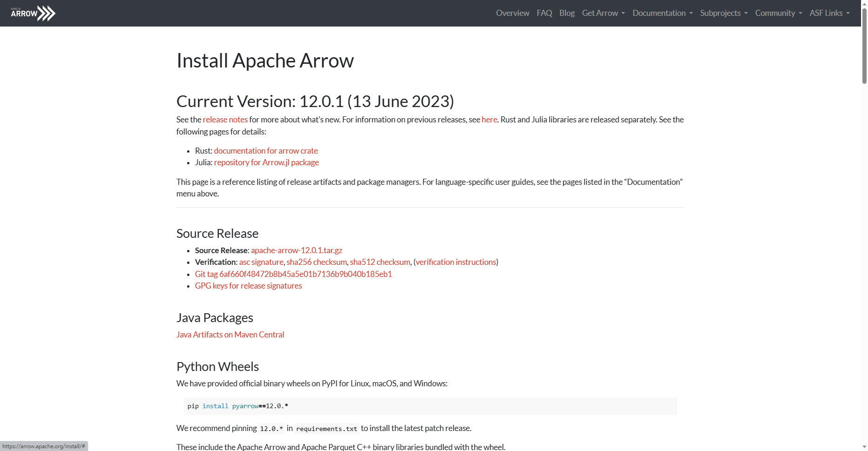868x451 pixels.
Task: Click the '12.0.*' inline code text
Action: tap(271, 429)
